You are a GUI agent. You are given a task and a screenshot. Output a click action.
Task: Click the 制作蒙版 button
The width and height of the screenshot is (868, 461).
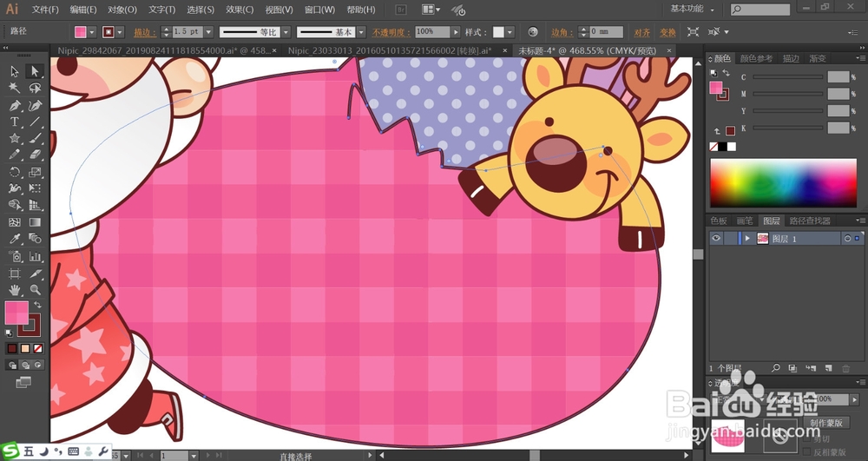point(826,423)
